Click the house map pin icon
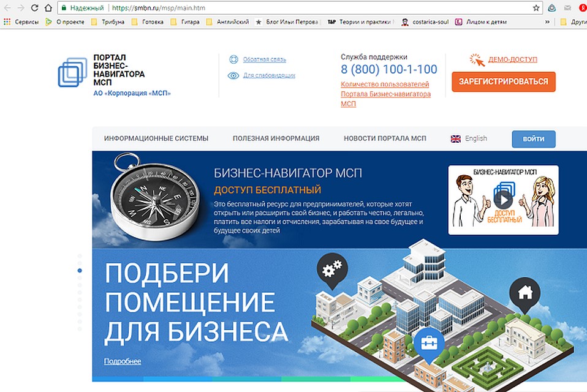 tap(525, 294)
